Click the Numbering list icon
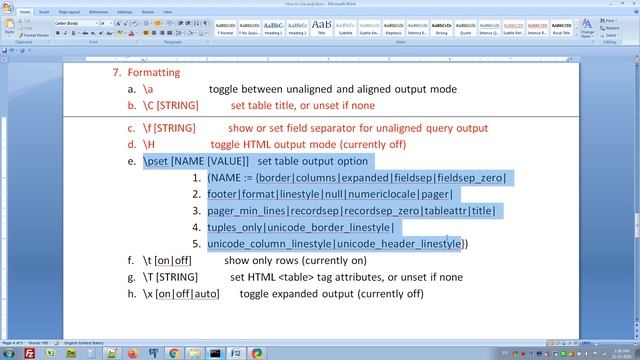The image size is (640, 360). tap(158, 23)
